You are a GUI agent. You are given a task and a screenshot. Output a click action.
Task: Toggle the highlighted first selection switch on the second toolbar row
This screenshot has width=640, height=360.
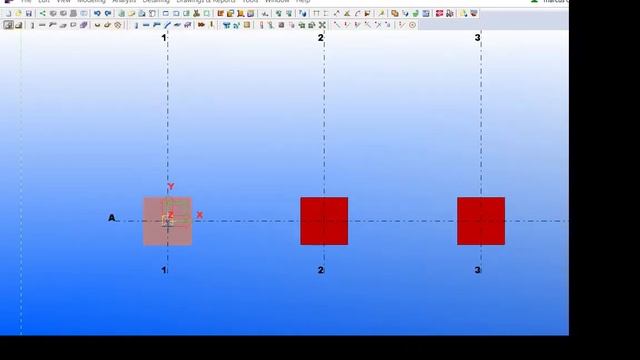[x=8, y=25]
